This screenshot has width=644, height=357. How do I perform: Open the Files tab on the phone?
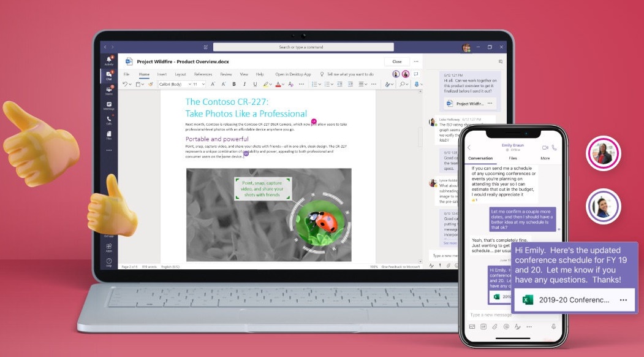[513, 158]
